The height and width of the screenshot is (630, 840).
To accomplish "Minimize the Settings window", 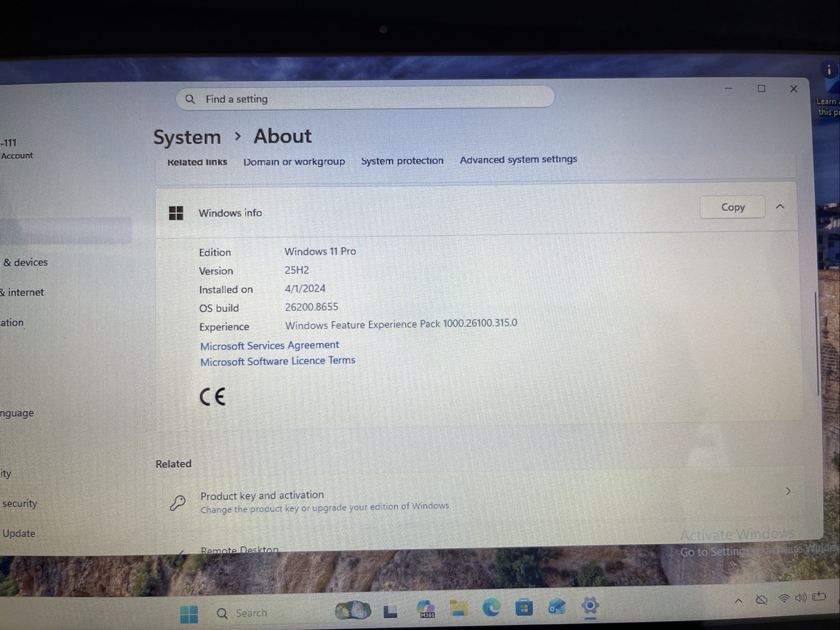I will click(x=729, y=89).
